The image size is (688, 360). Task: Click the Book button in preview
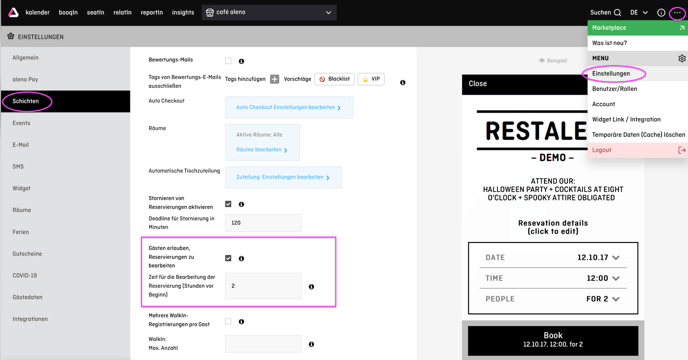pos(553,340)
